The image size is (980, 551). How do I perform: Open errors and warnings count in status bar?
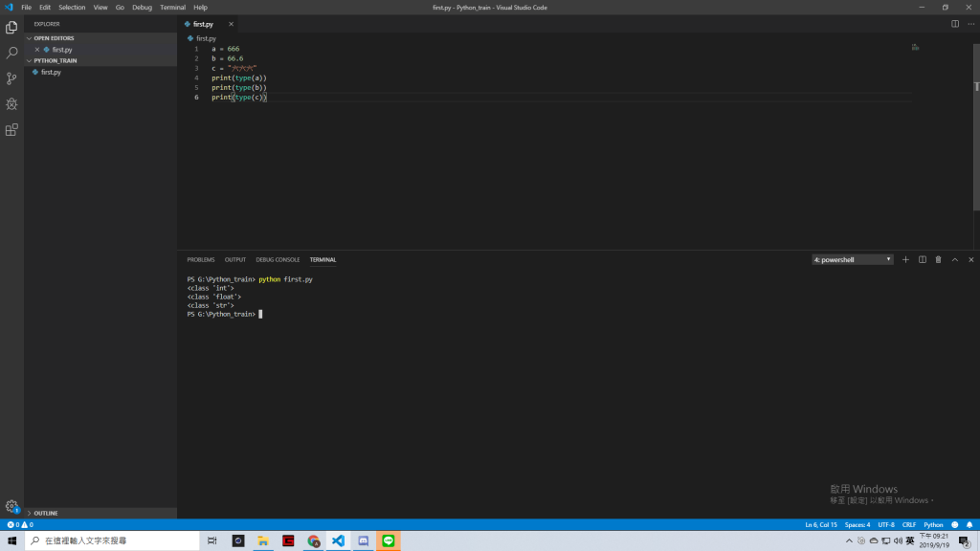[20, 525]
